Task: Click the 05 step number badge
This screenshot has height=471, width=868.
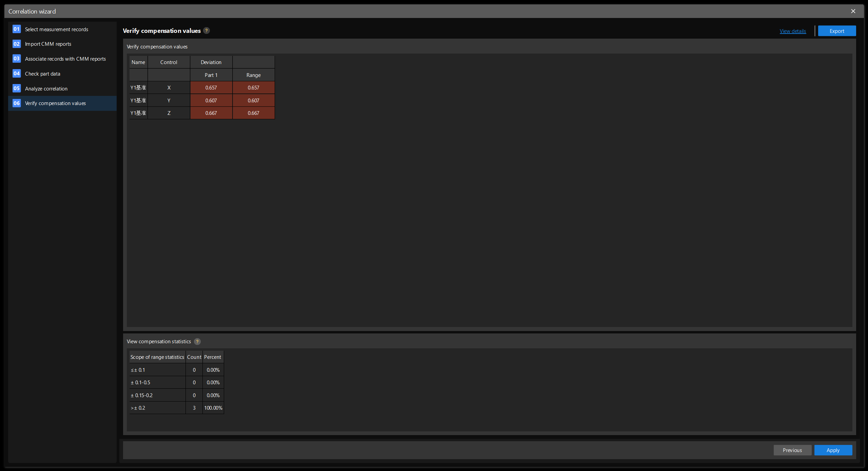Action: (17, 88)
